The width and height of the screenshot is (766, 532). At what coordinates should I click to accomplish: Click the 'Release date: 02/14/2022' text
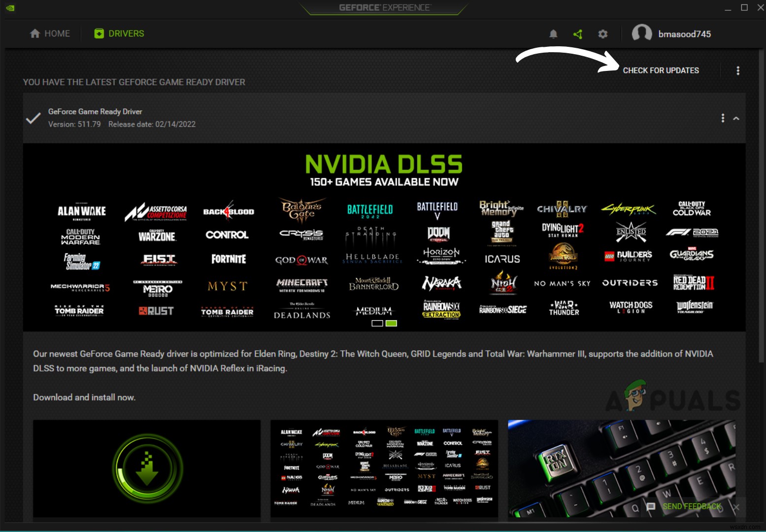click(152, 124)
